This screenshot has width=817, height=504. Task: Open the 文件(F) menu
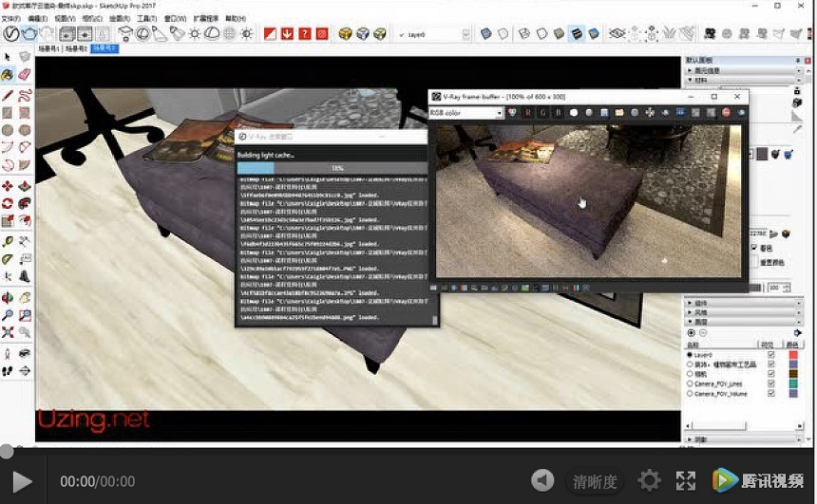10,18
